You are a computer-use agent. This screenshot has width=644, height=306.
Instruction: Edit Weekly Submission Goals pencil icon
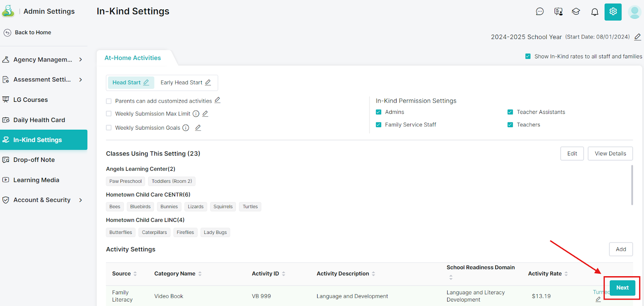pos(198,128)
